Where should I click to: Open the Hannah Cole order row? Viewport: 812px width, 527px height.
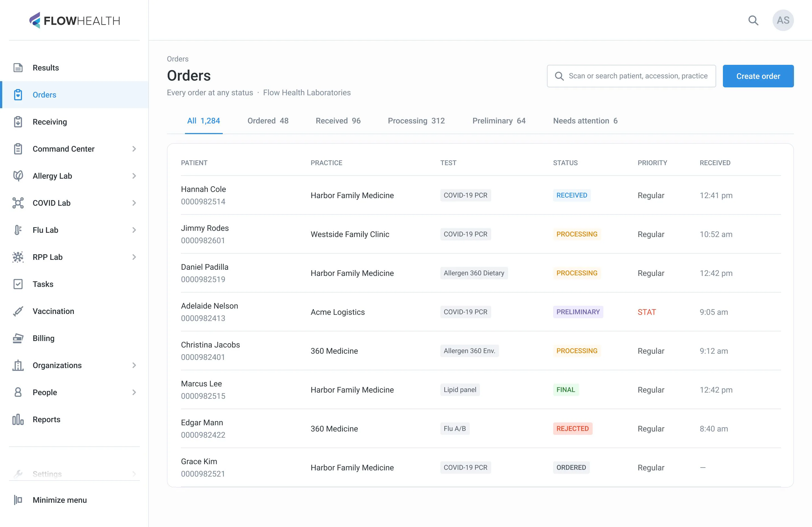point(481,195)
